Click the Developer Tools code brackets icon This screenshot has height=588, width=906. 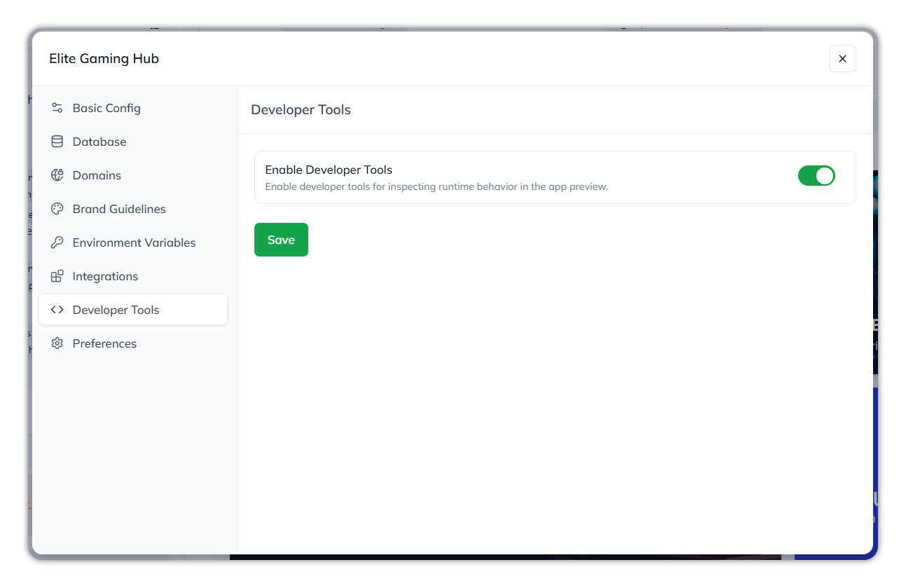57,310
